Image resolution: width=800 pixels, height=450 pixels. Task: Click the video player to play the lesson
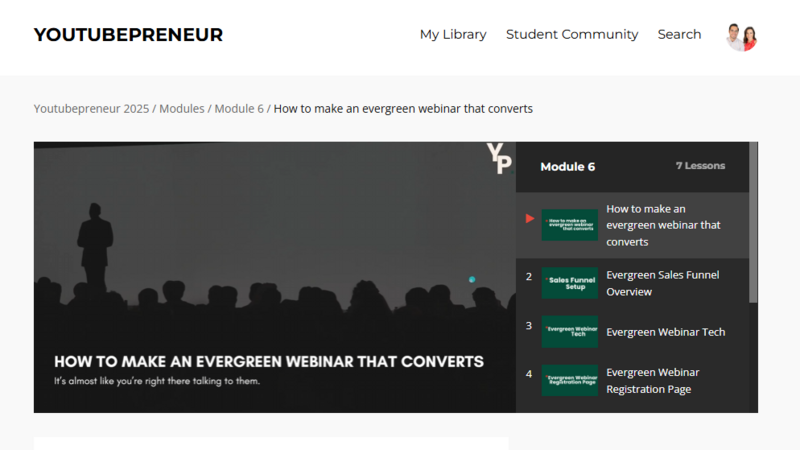(x=274, y=277)
